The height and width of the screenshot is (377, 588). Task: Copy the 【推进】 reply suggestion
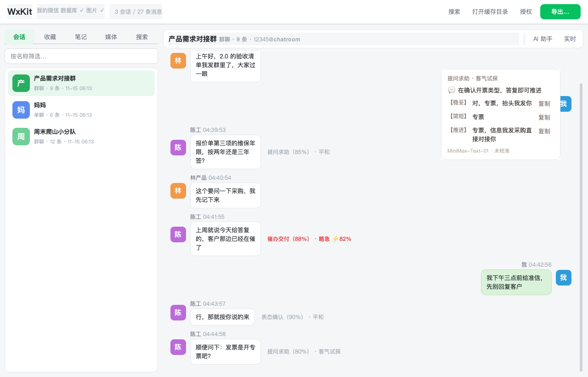pos(544,131)
